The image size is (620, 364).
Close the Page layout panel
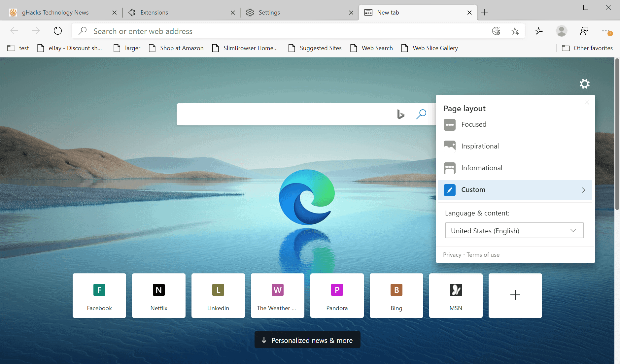587,103
